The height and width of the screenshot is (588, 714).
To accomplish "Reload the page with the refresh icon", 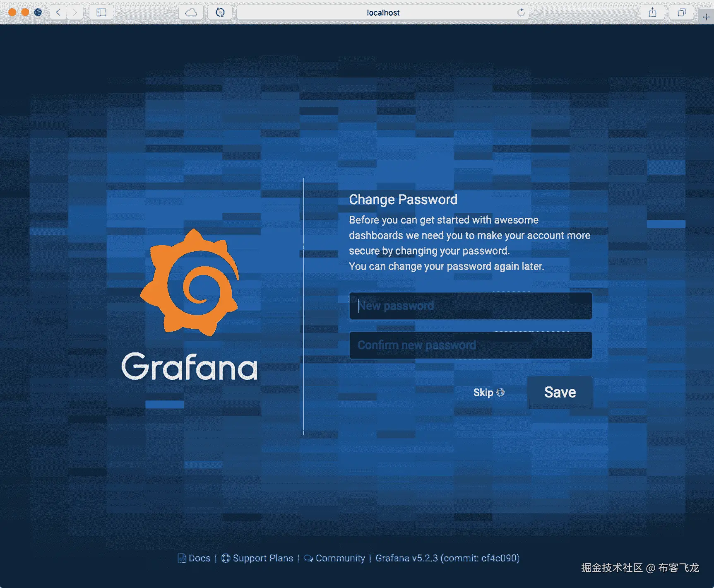I will [521, 12].
